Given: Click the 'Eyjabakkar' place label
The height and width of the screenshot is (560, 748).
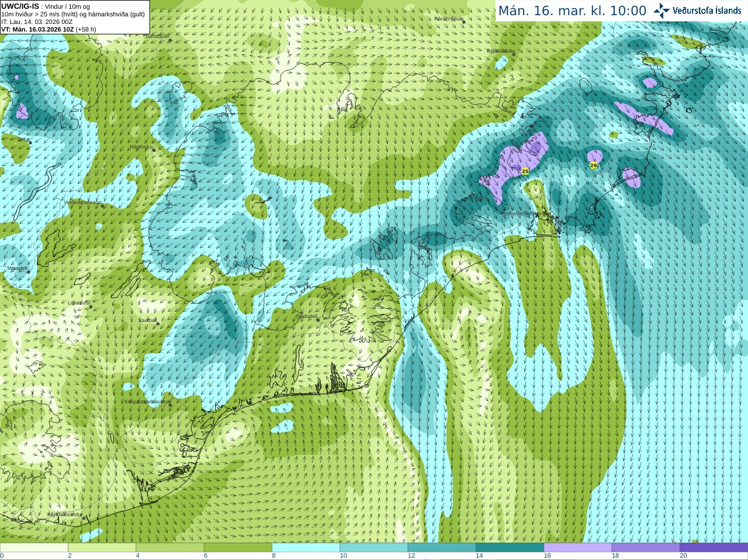Looking at the screenshot, I should 501,51.
